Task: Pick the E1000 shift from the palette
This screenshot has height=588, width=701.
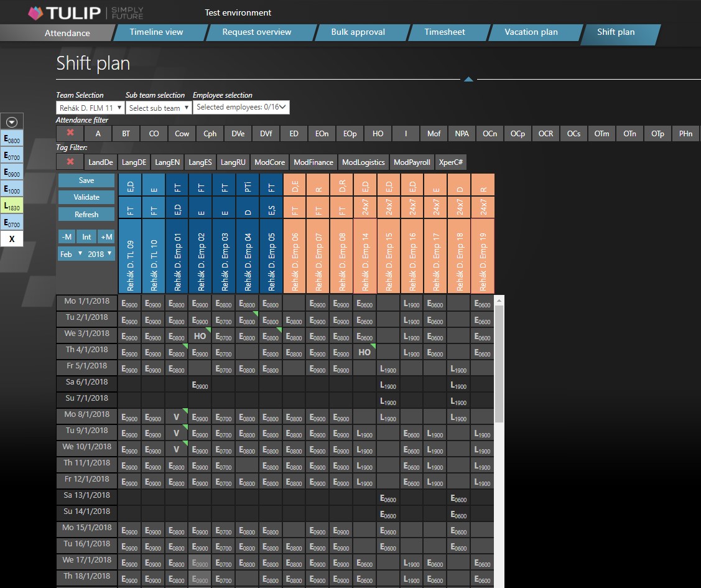Action: tap(12, 189)
